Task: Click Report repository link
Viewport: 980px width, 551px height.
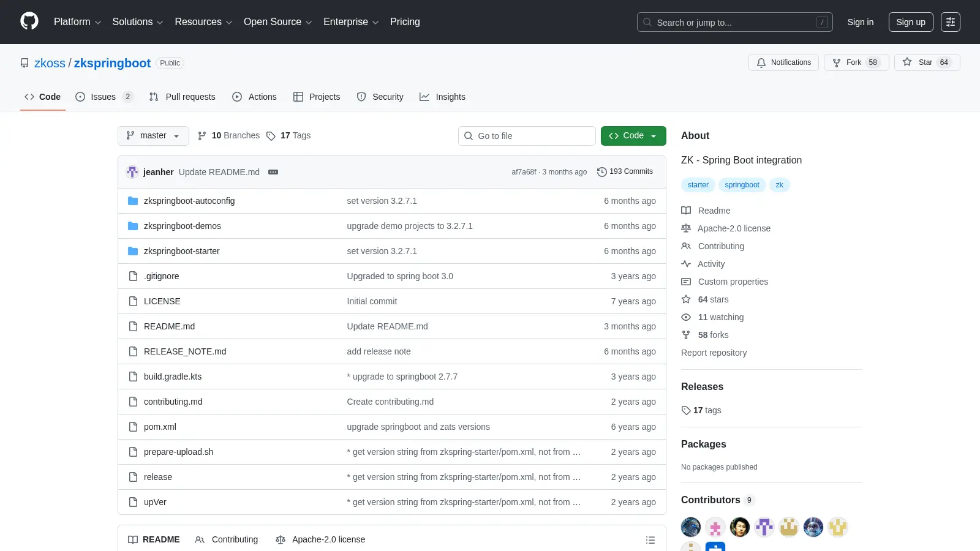Action: tap(714, 353)
